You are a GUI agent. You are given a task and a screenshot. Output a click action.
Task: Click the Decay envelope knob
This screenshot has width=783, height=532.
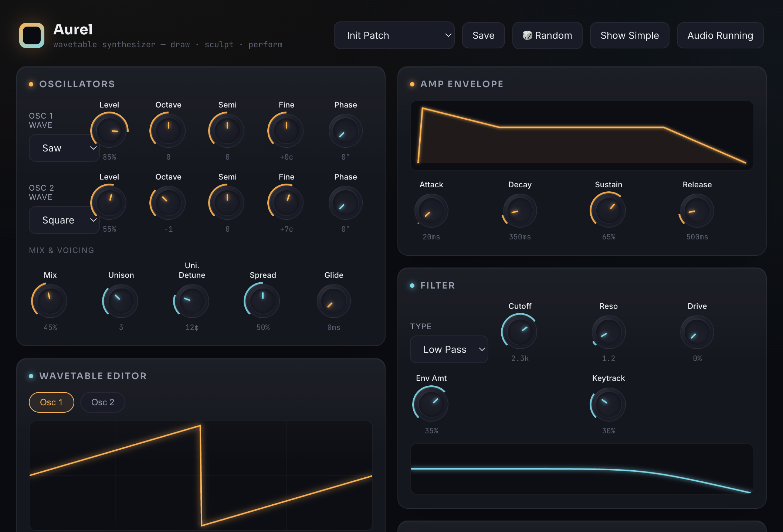520,211
